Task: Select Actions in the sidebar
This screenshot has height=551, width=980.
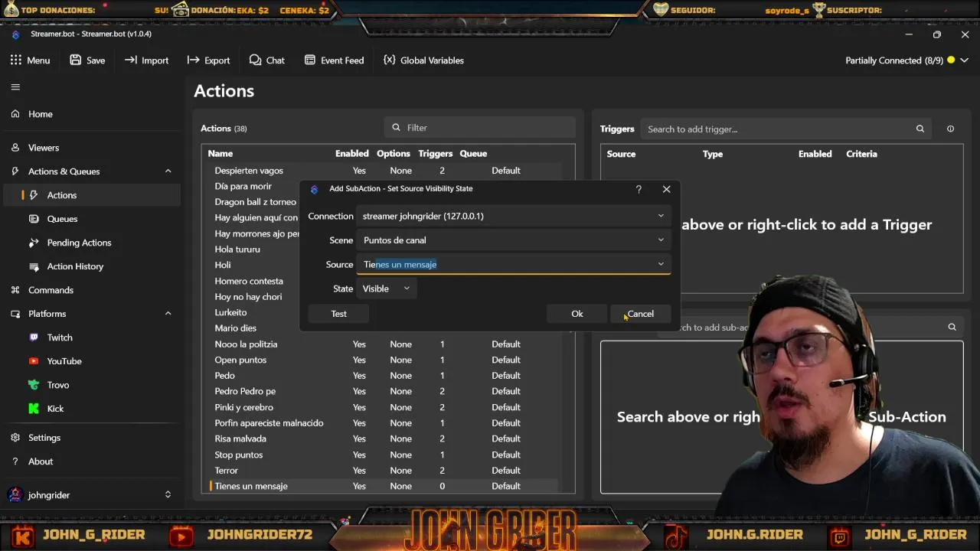Action: 90,195
